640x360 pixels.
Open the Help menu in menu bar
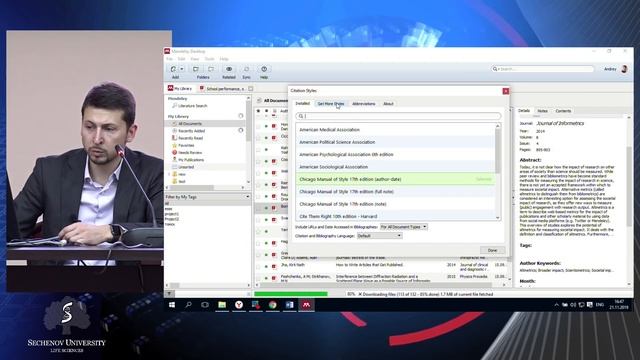coord(224,59)
